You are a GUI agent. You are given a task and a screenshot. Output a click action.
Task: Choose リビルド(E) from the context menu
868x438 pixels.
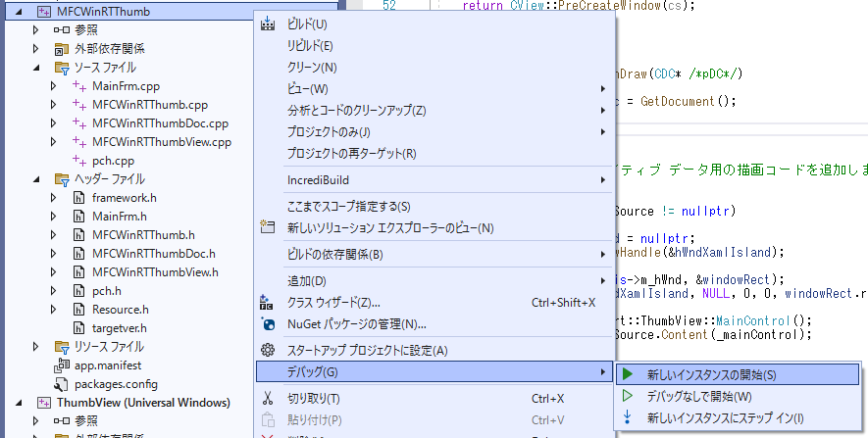(x=435, y=46)
